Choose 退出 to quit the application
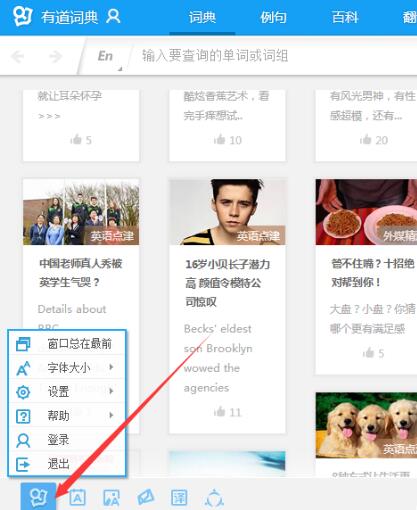The width and height of the screenshot is (417, 510). click(67, 464)
